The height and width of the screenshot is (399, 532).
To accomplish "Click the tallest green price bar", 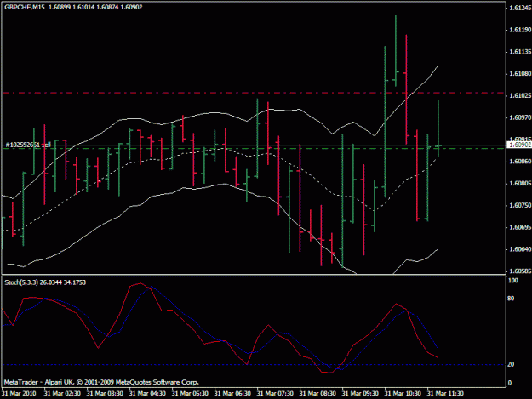I will point(385,122).
